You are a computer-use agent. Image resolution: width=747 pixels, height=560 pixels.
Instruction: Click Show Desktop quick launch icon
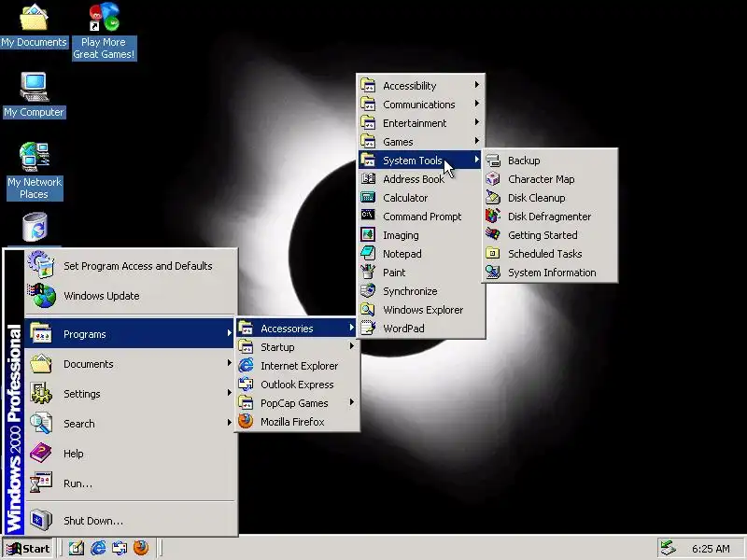coord(77,548)
